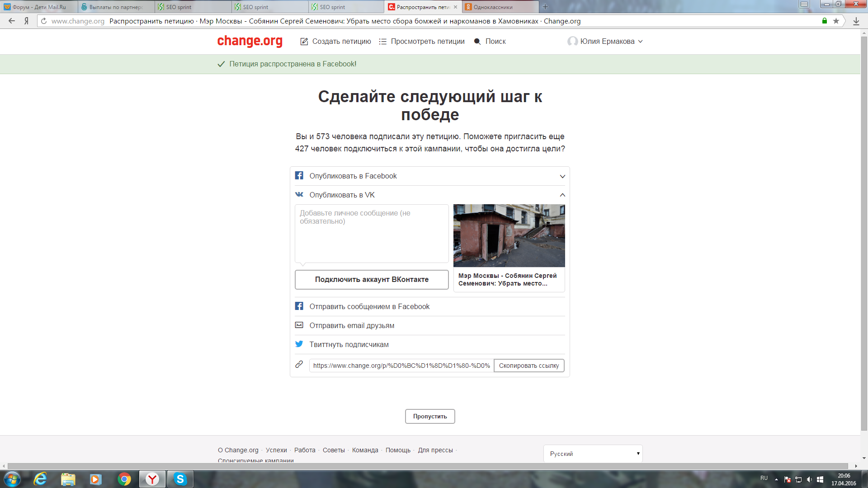
Task: Click the Twitter bird icon
Action: tap(299, 344)
